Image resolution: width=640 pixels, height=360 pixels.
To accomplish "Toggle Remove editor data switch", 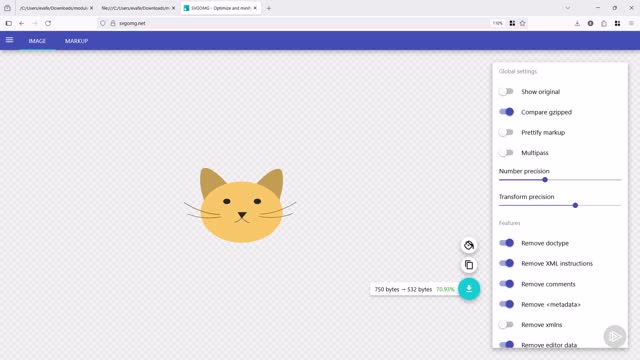I will (506, 345).
